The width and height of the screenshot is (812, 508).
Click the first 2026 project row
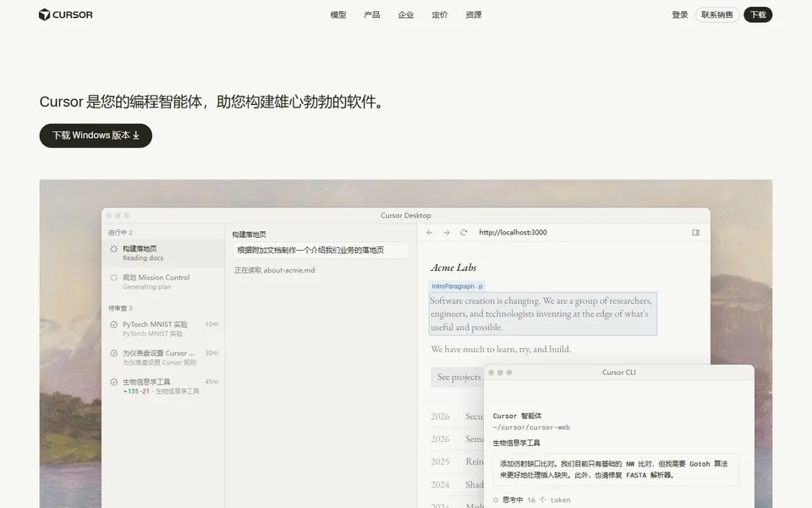pyautogui.click(x=456, y=417)
